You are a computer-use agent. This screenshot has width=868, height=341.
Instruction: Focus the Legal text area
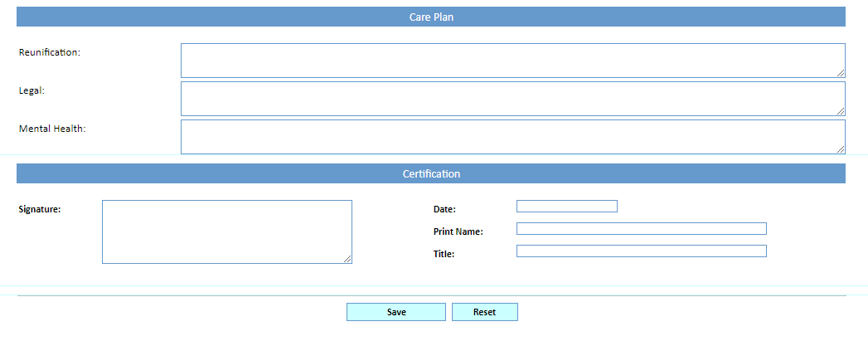512,99
